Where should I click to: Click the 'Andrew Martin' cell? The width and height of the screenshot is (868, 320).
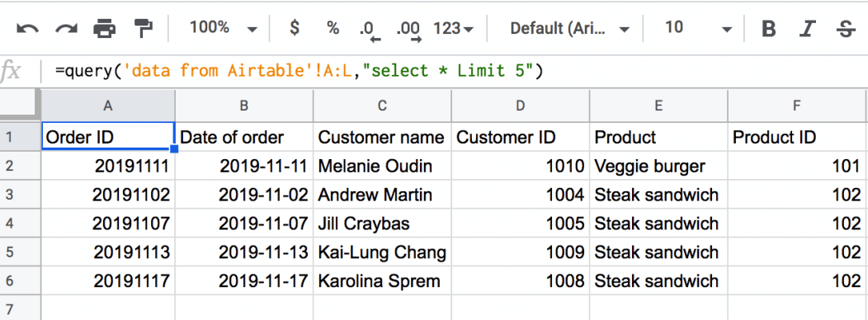[382, 195]
